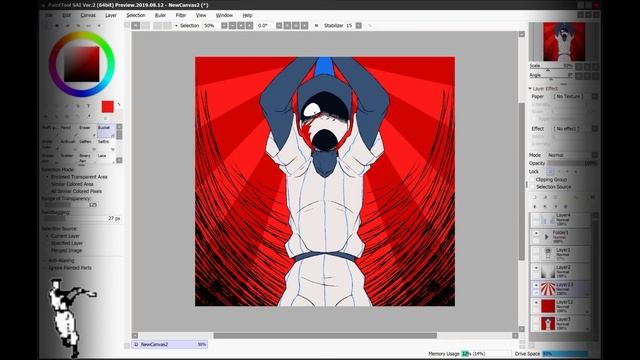Hide Layer13 using its eye icon
The height and width of the screenshot is (360, 640).
[536, 285]
